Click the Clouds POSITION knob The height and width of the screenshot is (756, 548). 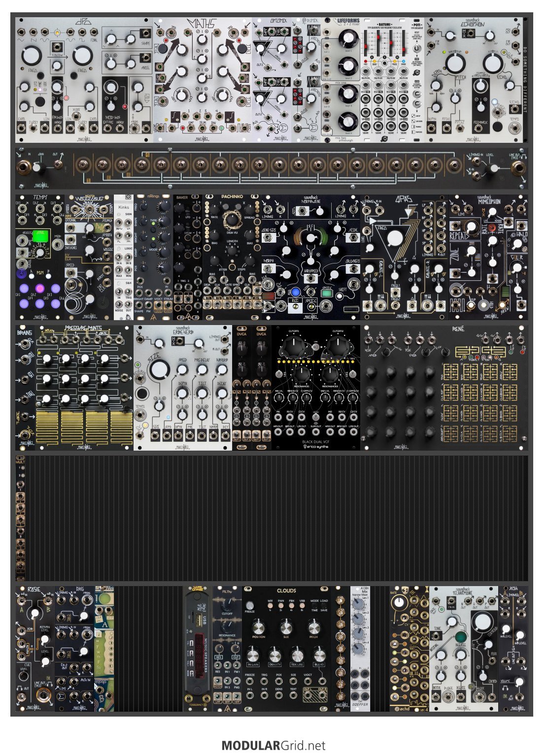click(259, 627)
